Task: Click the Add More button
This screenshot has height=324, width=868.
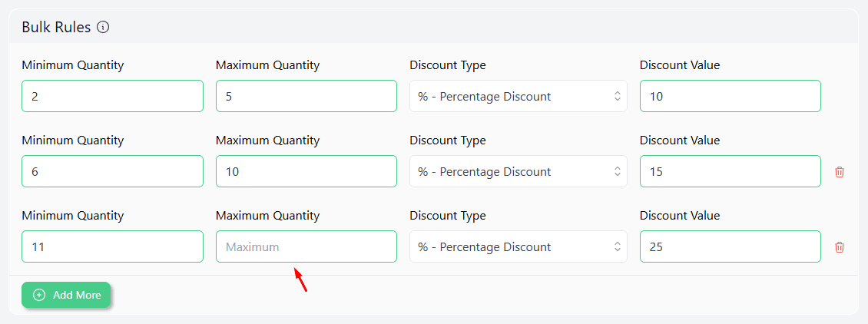Action: click(x=67, y=295)
